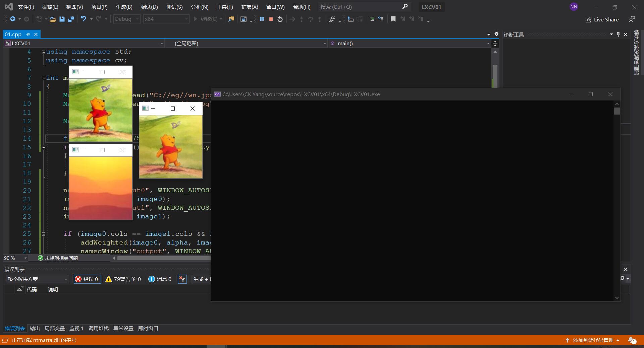Collapse the using namespace block at line 4
The image size is (644, 348).
(x=43, y=52)
